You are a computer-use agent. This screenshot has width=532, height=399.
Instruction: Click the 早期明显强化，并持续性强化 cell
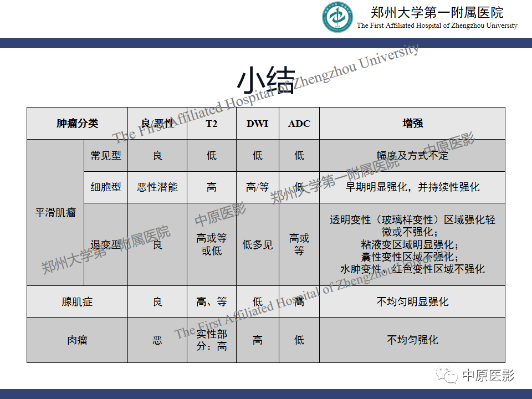click(412, 187)
